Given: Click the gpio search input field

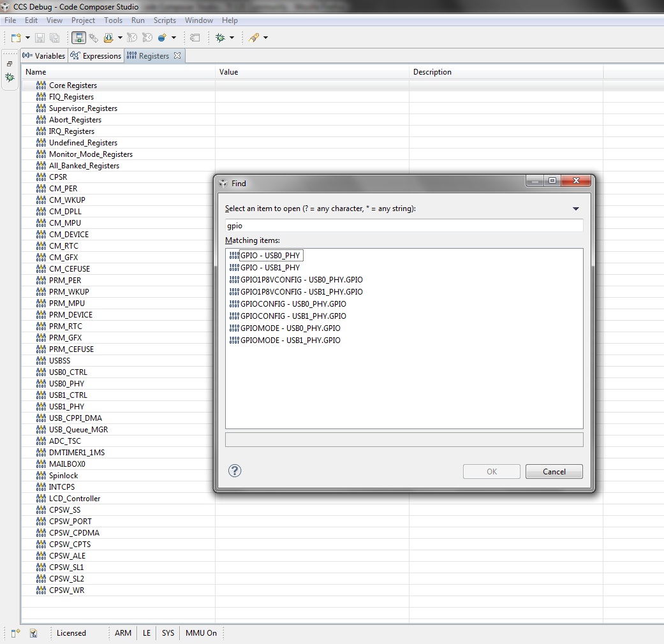Looking at the screenshot, I should click(x=404, y=226).
